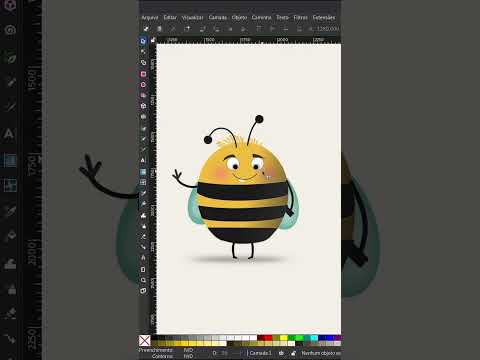Pick the red palette swatch

(x=269, y=338)
